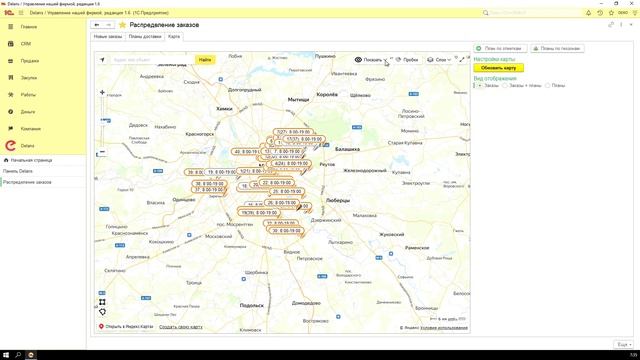640x360 pixels.
Task: Toggle the Пробки traffic layer
Action: 407,60
